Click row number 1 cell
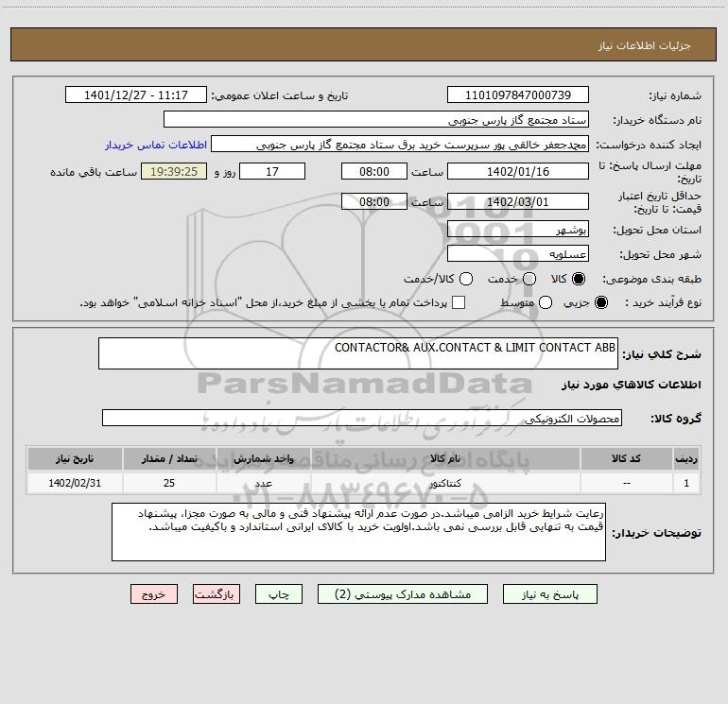The height and width of the screenshot is (704, 728). (x=686, y=483)
